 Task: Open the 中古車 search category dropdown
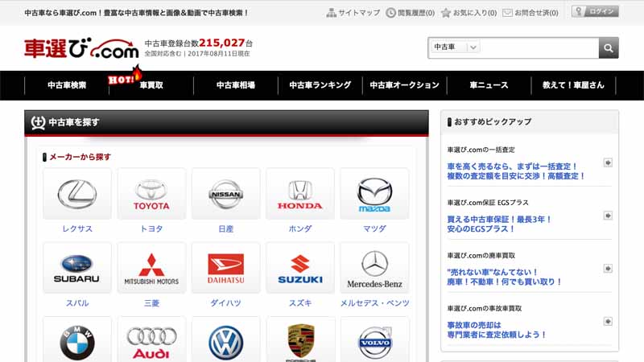click(x=455, y=47)
